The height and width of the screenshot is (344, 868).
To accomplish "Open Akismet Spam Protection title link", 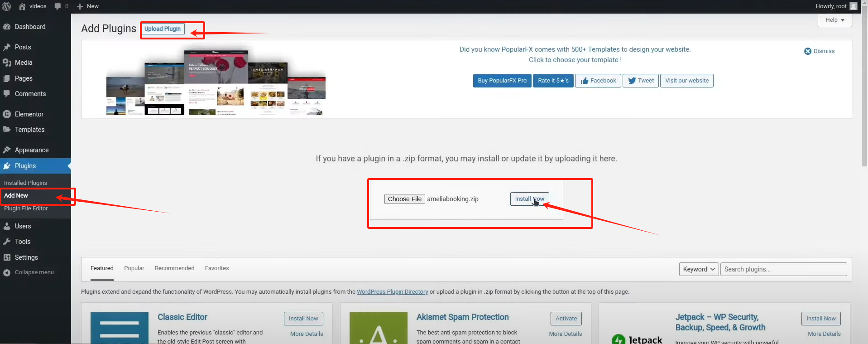I will pos(462,317).
